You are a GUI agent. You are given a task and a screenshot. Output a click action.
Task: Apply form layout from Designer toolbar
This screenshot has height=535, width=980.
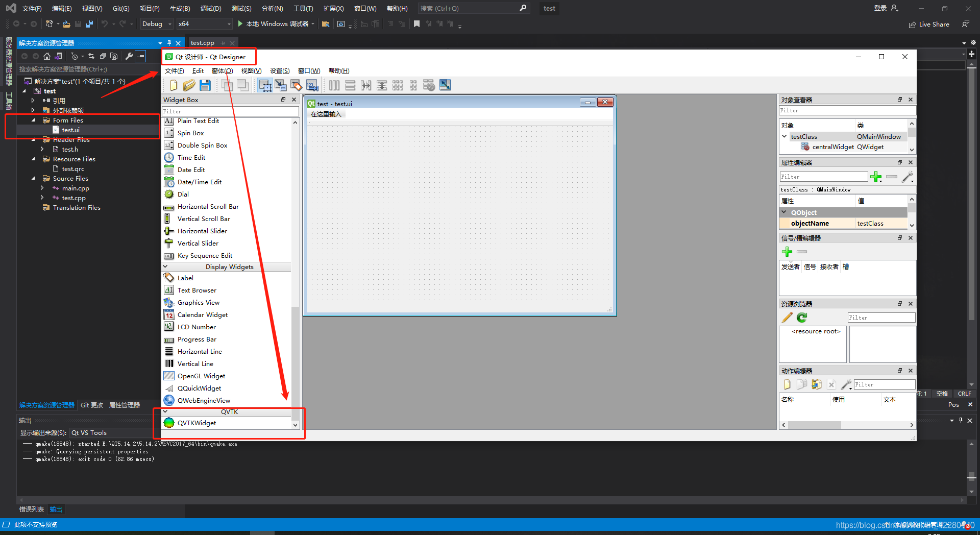point(413,85)
